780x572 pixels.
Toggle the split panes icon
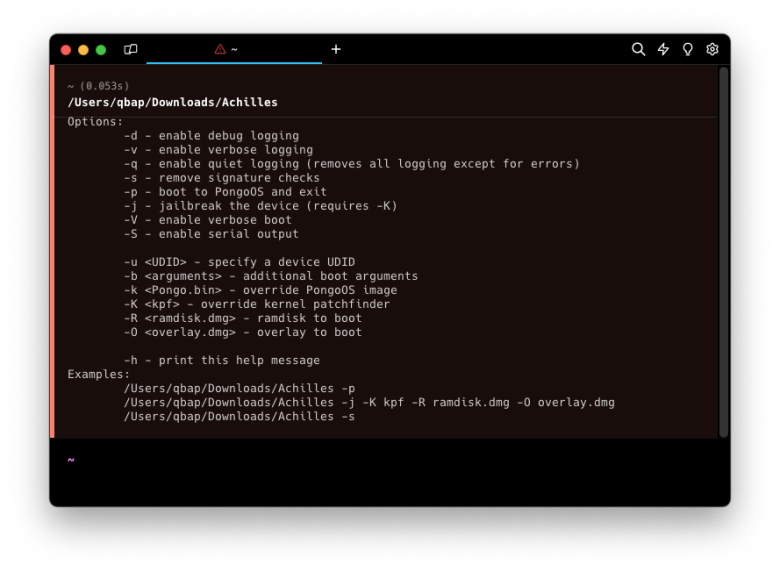(130, 49)
